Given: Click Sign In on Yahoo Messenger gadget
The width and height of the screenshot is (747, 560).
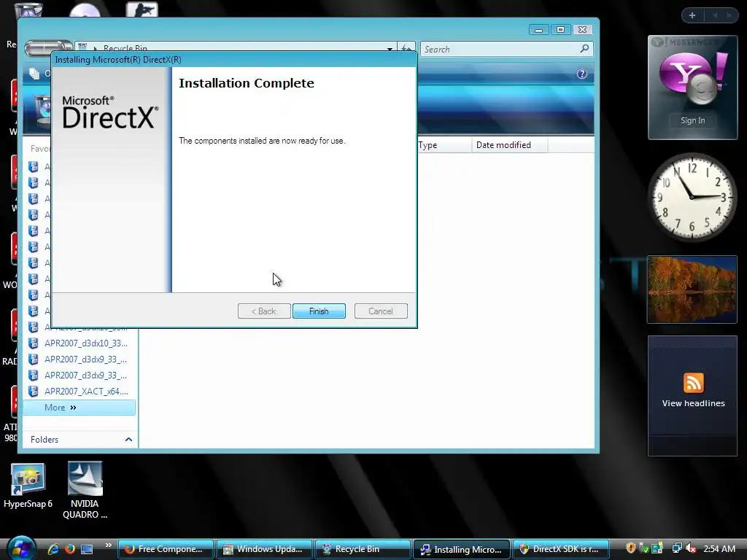Looking at the screenshot, I should point(693,120).
